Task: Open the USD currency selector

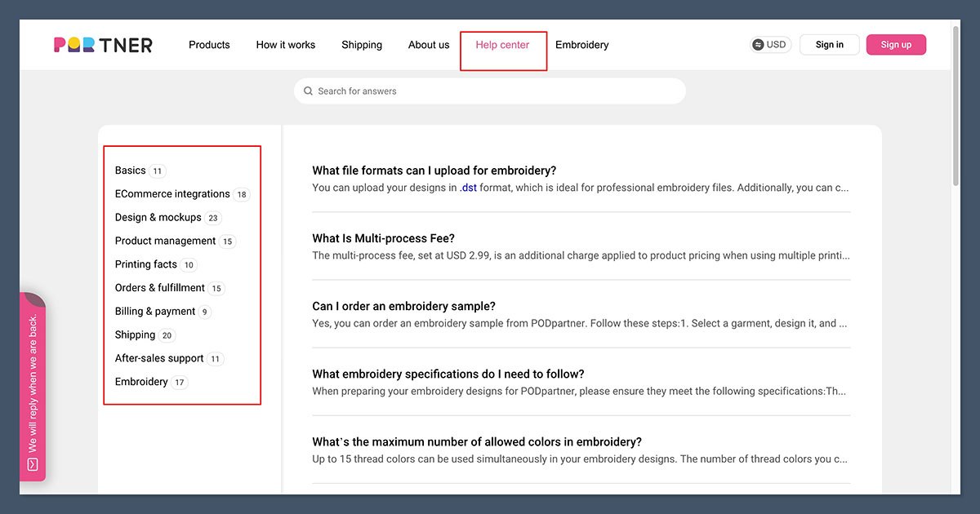Action: 770,44
